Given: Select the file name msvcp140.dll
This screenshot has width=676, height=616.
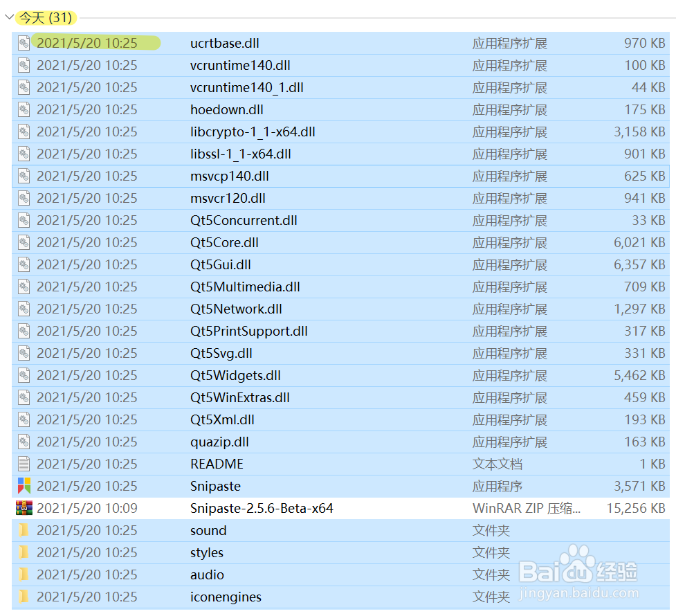Looking at the screenshot, I should click(229, 176).
